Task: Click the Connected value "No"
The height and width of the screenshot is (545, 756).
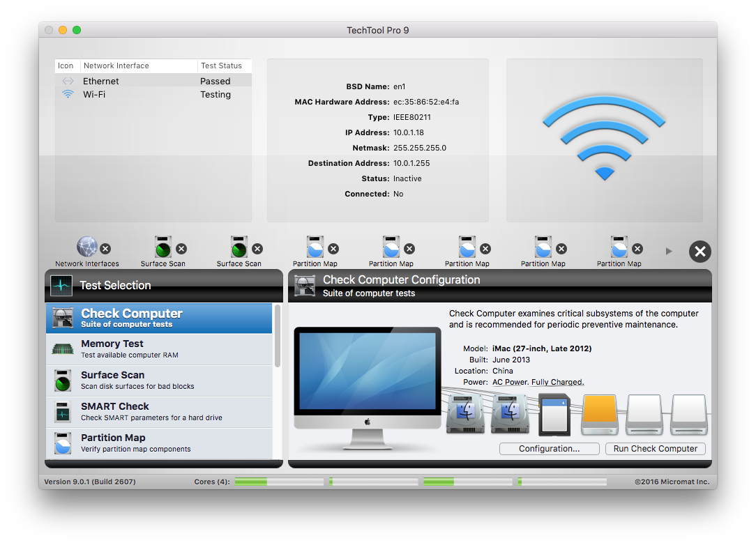Action: tap(398, 194)
